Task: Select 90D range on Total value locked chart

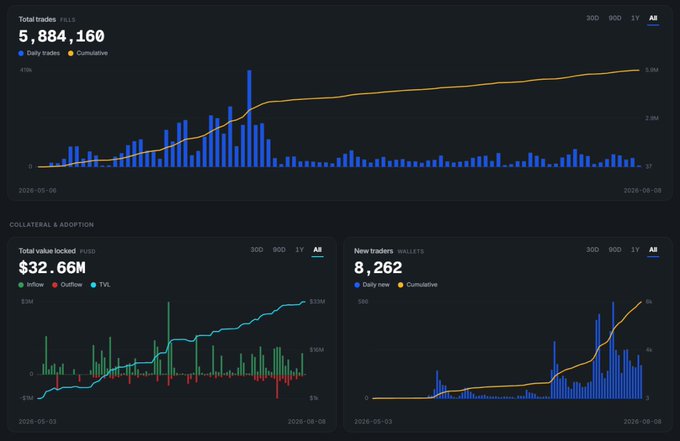Action: click(x=279, y=250)
